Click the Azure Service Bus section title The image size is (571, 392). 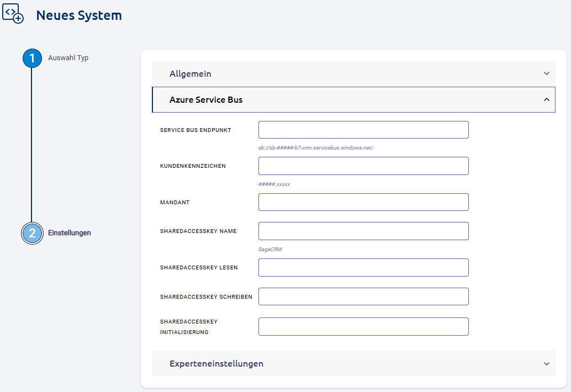(206, 100)
